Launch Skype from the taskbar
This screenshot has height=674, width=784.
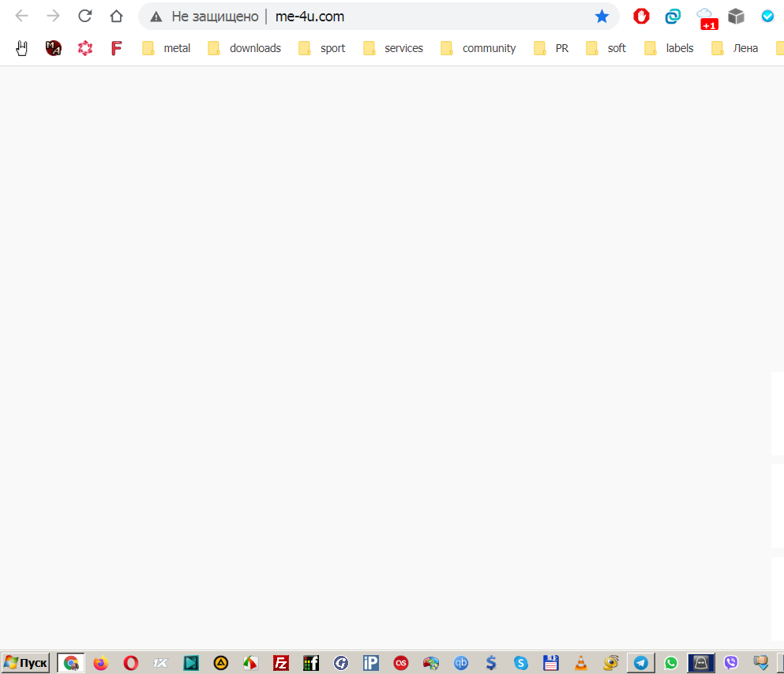point(521,663)
